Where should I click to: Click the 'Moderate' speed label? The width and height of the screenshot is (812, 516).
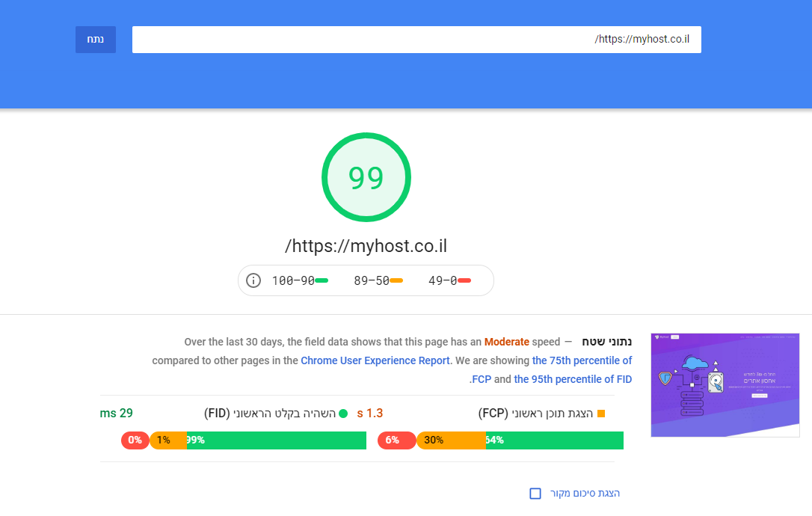pos(506,342)
